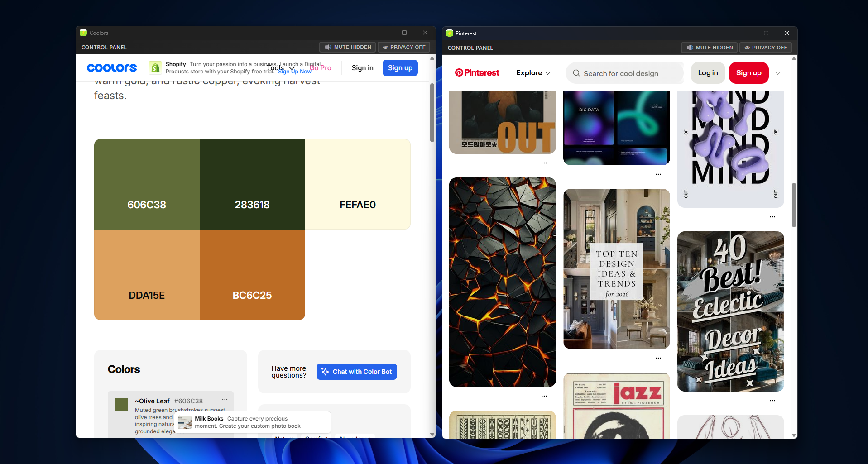Click the Pinterest app icon in the title bar

click(449, 33)
